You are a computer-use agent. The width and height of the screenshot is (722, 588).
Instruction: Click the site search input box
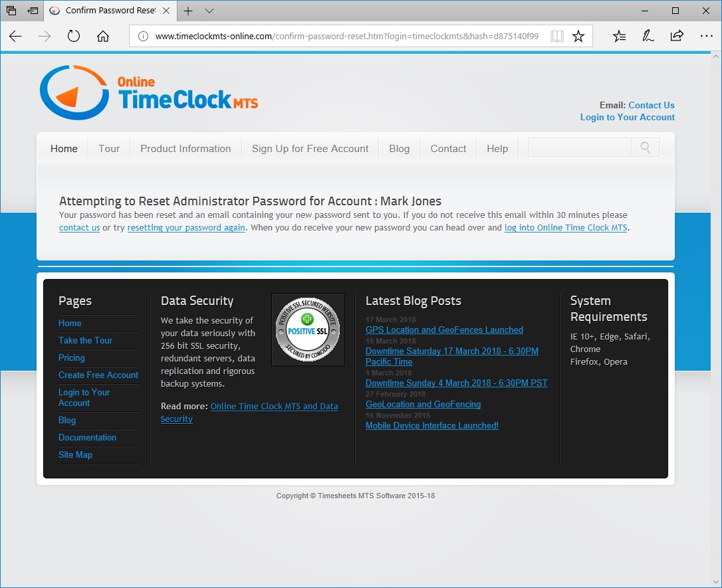tap(580, 147)
